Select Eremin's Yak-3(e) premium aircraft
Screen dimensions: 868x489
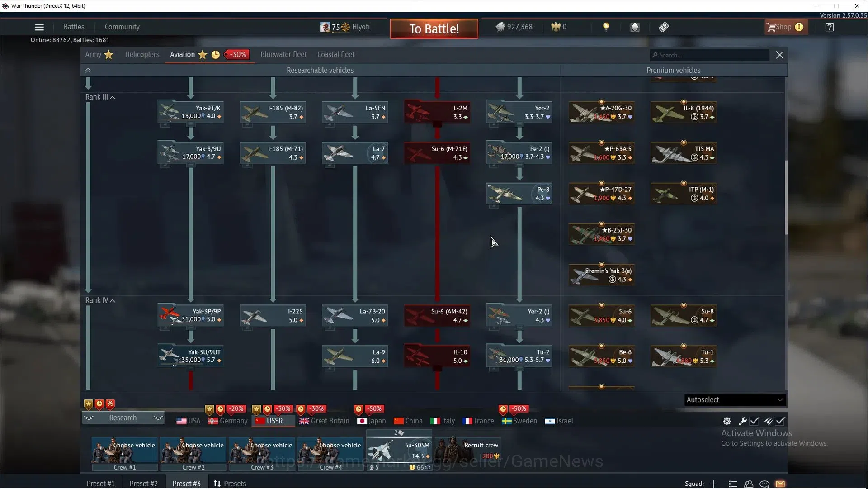coord(602,275)
